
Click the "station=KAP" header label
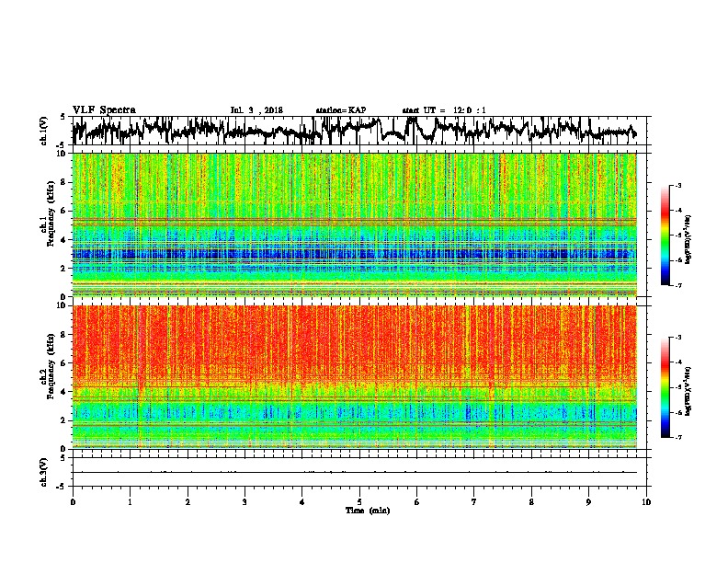(x=341, y=110)
